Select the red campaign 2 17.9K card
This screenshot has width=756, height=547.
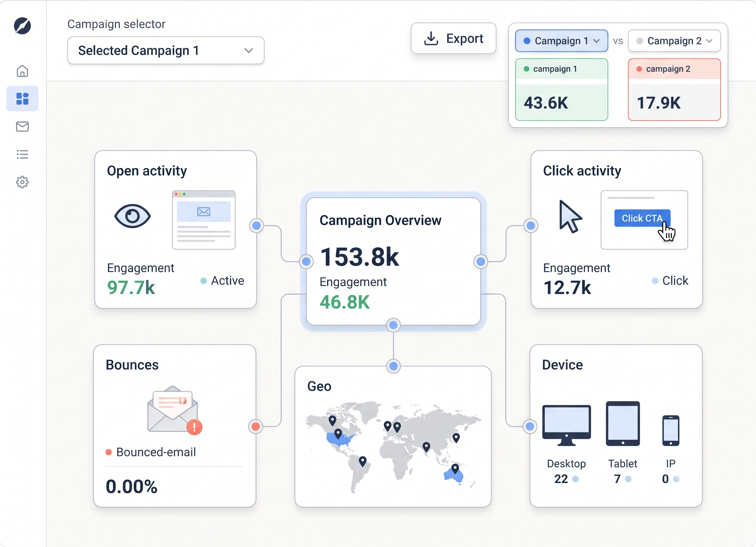coord(674,89)
